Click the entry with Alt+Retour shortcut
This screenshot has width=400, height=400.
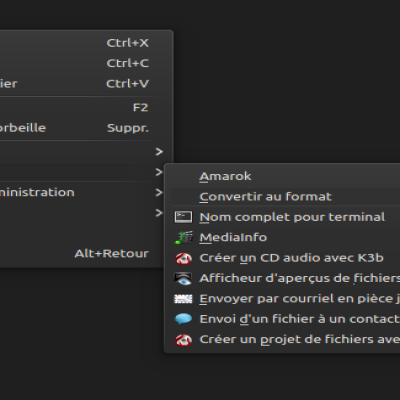[83, 254]
